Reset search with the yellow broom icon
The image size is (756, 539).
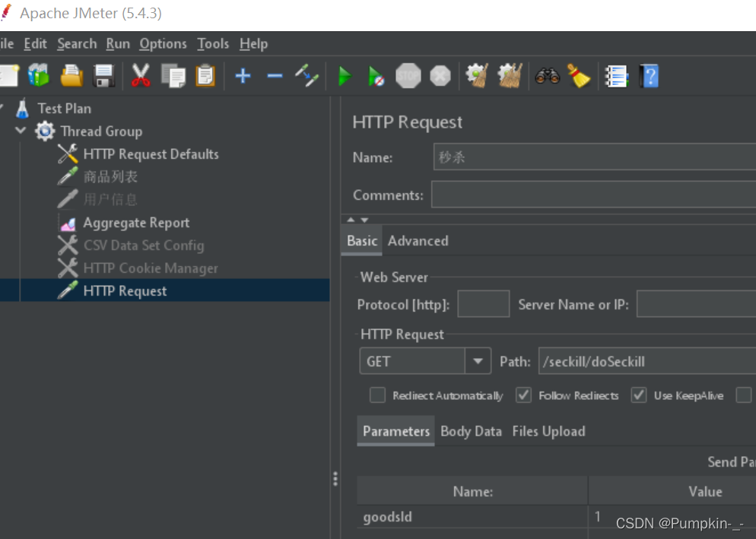[579, 76]
